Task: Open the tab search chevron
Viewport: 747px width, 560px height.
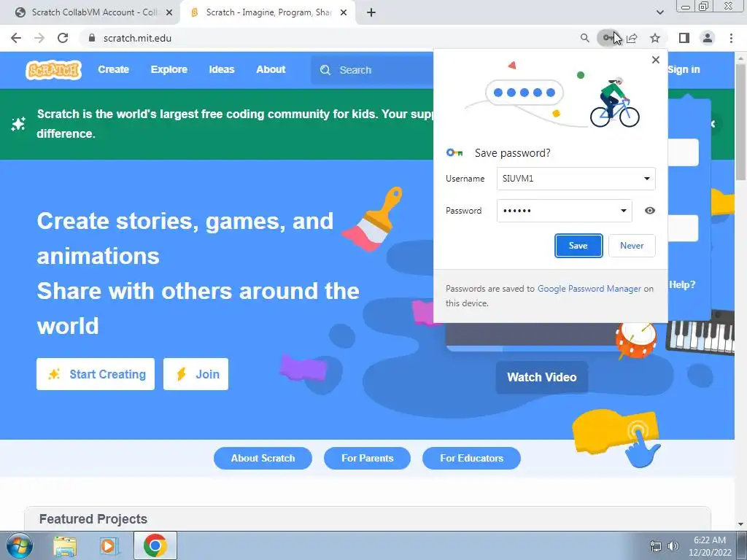Action: 659,12
